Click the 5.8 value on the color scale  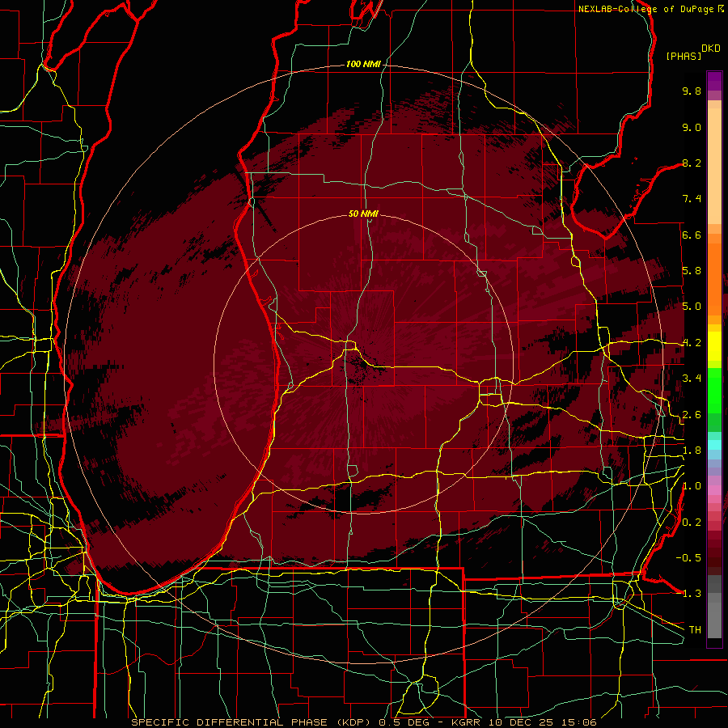[692, 271]
